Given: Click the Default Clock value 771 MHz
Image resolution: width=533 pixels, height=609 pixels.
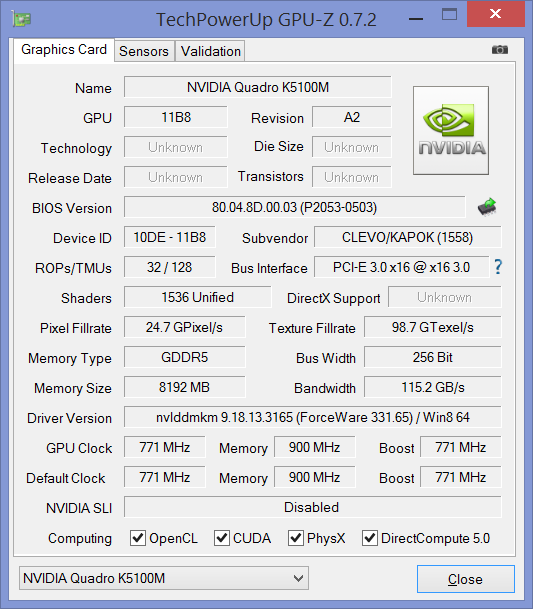Looking at the screenshot, I should tap(165, 477).
